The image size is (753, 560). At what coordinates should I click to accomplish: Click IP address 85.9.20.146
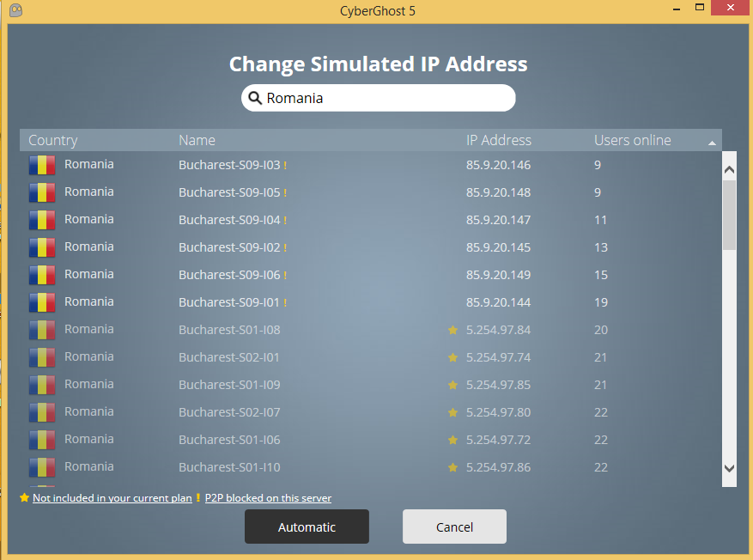tap(498, 165)
